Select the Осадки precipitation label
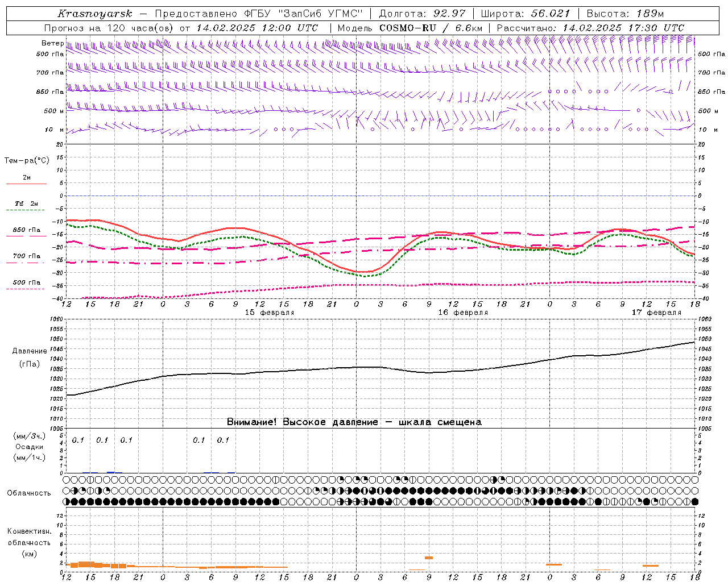This screenshot has width=728, height=582. pyautogui.click(x=30, y=447)
